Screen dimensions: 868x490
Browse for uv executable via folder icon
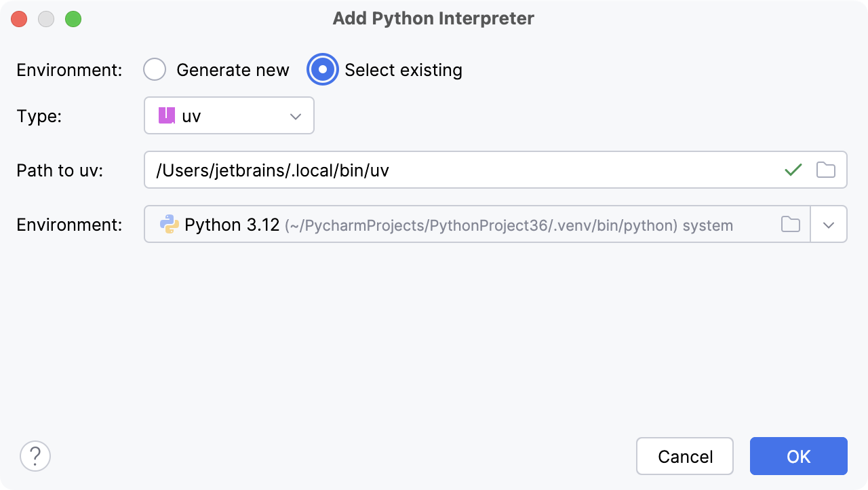(825, 170)
